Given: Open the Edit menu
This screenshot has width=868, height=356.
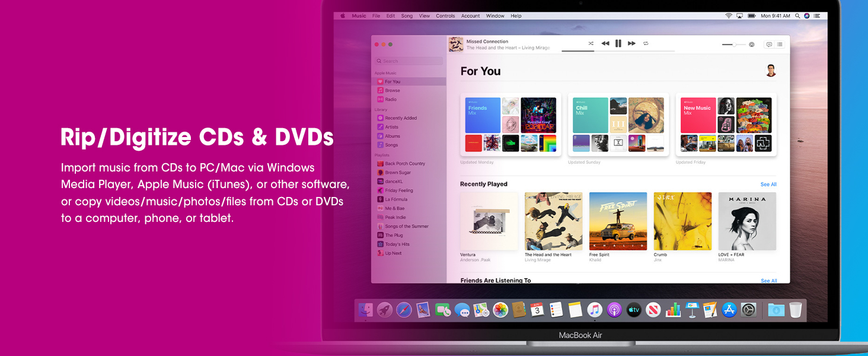Looking at the screenshot, I should coord(391,16).
